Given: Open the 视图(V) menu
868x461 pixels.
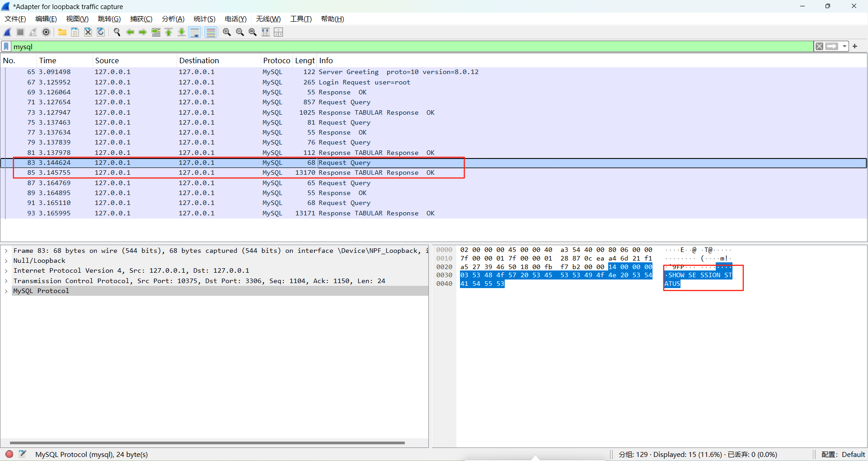Looking at the screenshot, I should coord(77,19).
